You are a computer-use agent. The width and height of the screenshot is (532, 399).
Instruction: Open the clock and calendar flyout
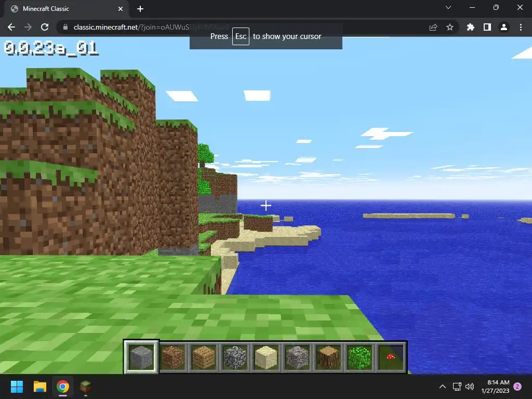click(495, 387)
